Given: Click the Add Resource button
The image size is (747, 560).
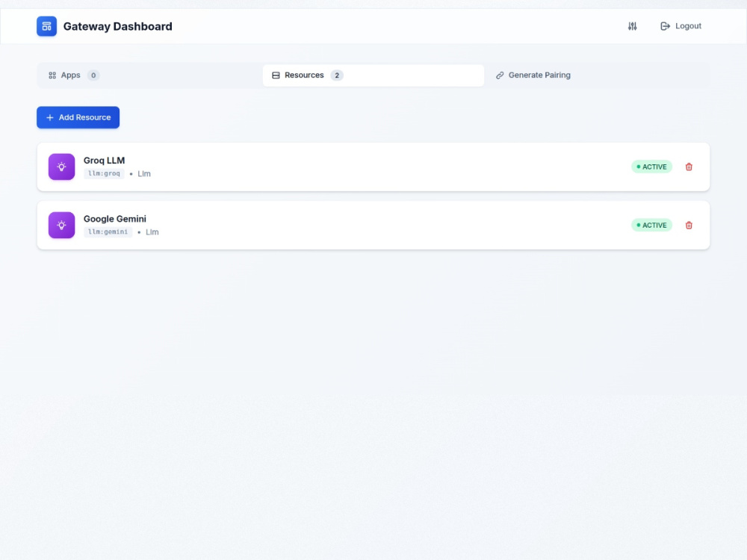Looking at the screenshot, I should [78, 117].
